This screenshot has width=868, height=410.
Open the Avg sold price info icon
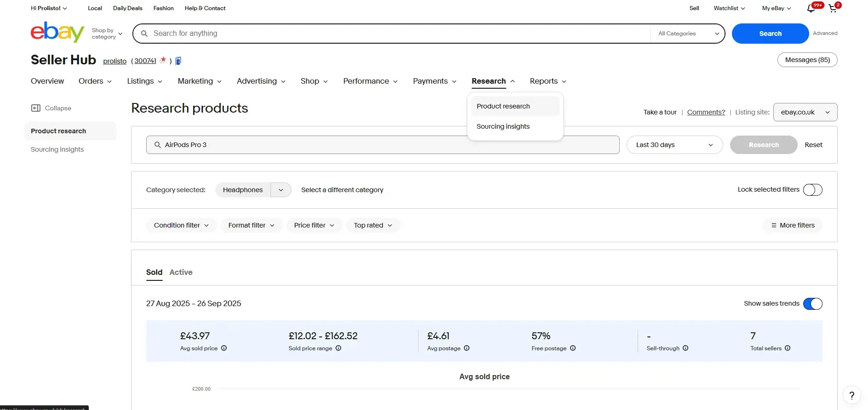(224, 348)
